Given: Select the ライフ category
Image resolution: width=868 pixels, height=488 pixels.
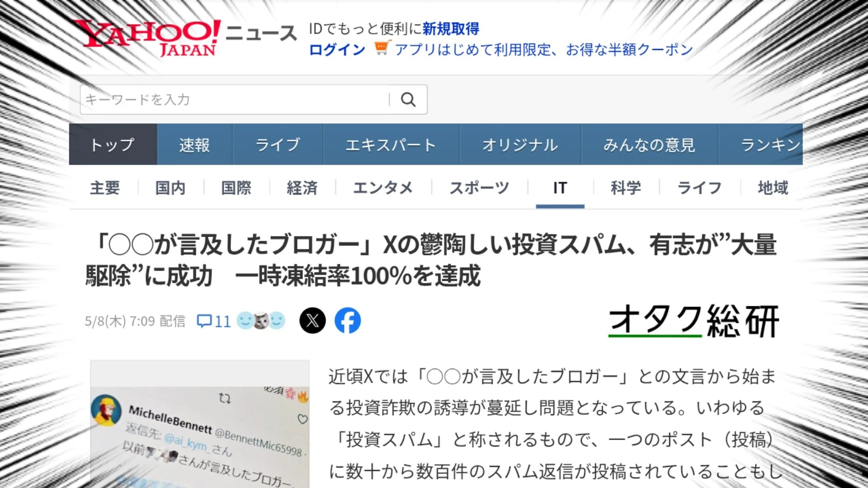Looking at the screenshot, I should coord(699,188).
